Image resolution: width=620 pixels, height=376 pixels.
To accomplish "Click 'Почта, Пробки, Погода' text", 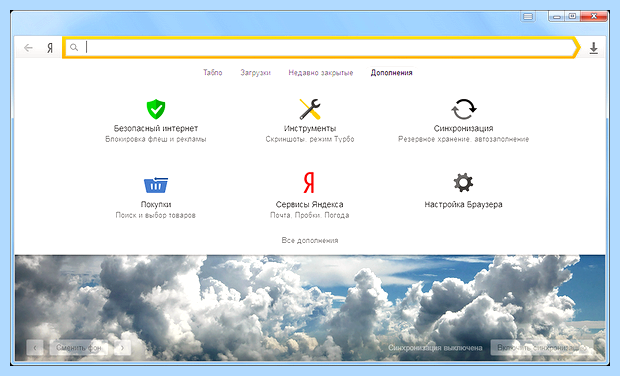I will tap(310, 215).
